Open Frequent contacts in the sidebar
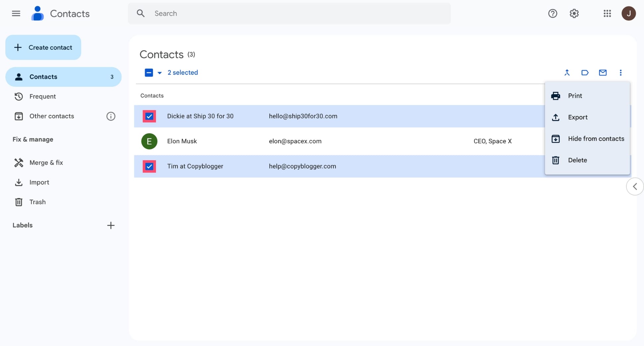 click(x=63, y=97)
